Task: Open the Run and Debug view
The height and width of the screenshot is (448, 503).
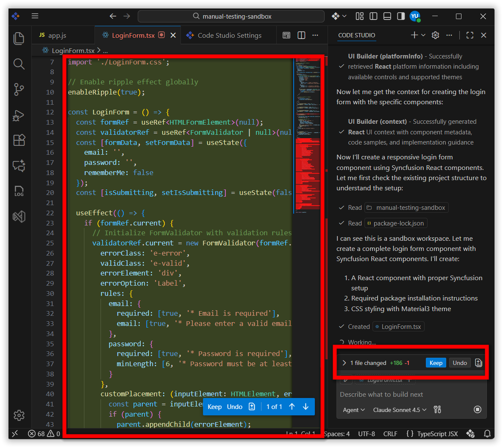Action: [x=19, y=115]
